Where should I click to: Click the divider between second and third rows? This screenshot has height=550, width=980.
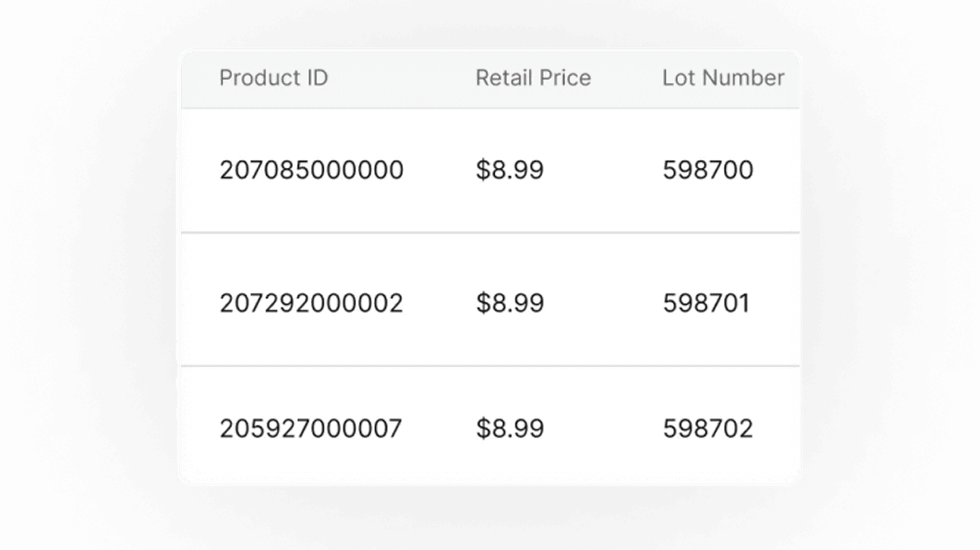pyautogui.click(x=489, y=366)
